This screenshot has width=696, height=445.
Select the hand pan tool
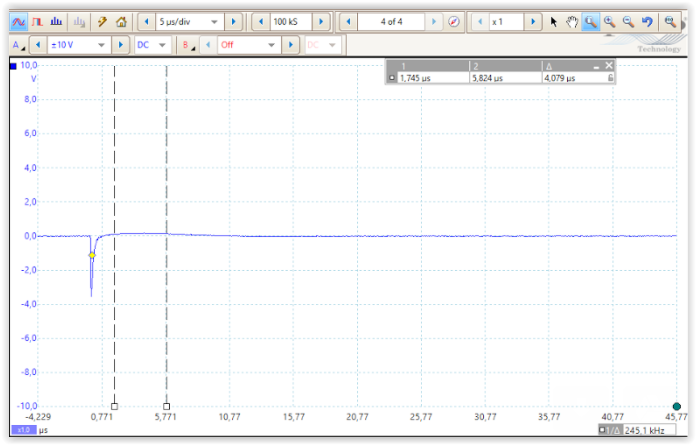coord(572,21)
